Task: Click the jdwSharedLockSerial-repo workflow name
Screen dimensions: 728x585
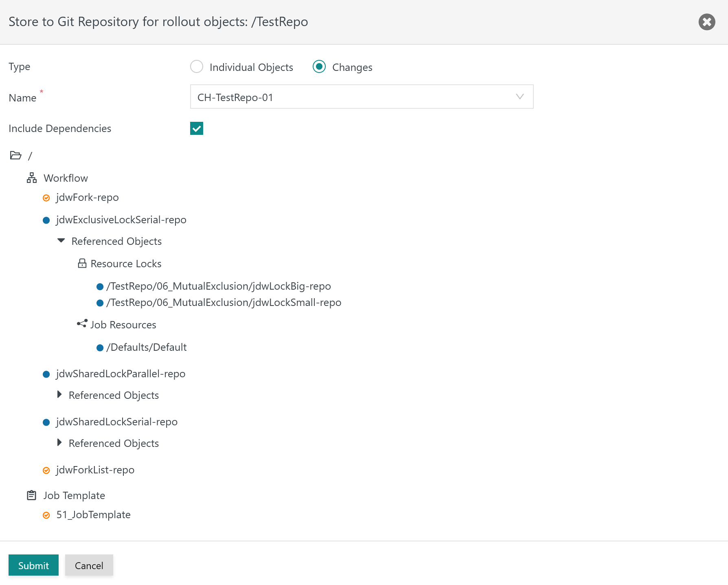Action: [x=117, y=422]
